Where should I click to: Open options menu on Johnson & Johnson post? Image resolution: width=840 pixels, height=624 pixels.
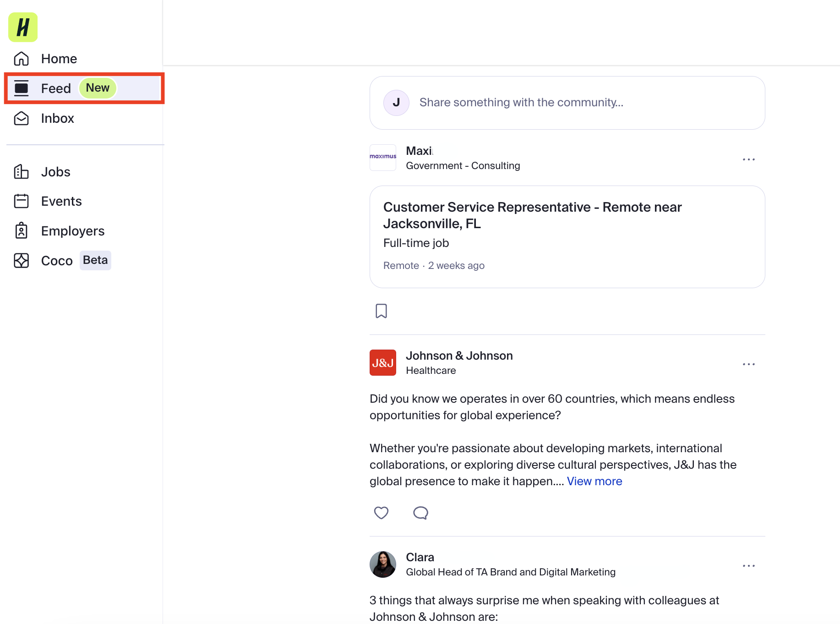pyautogui.click(x=748, y=364)
